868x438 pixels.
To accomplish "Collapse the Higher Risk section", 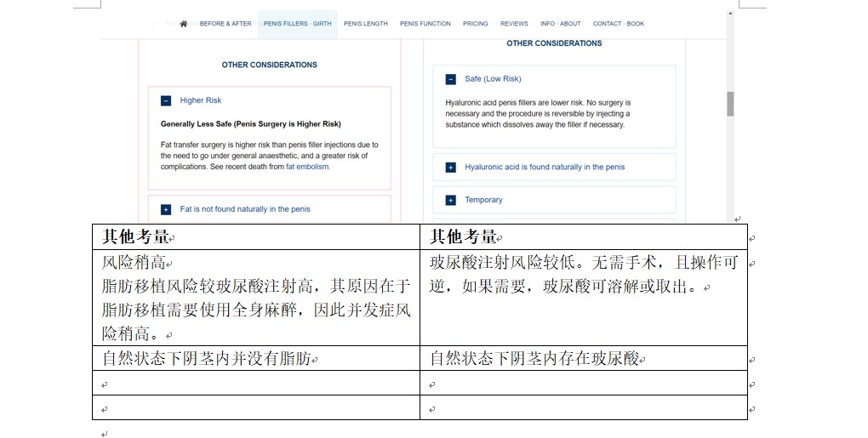I will 166,100.
